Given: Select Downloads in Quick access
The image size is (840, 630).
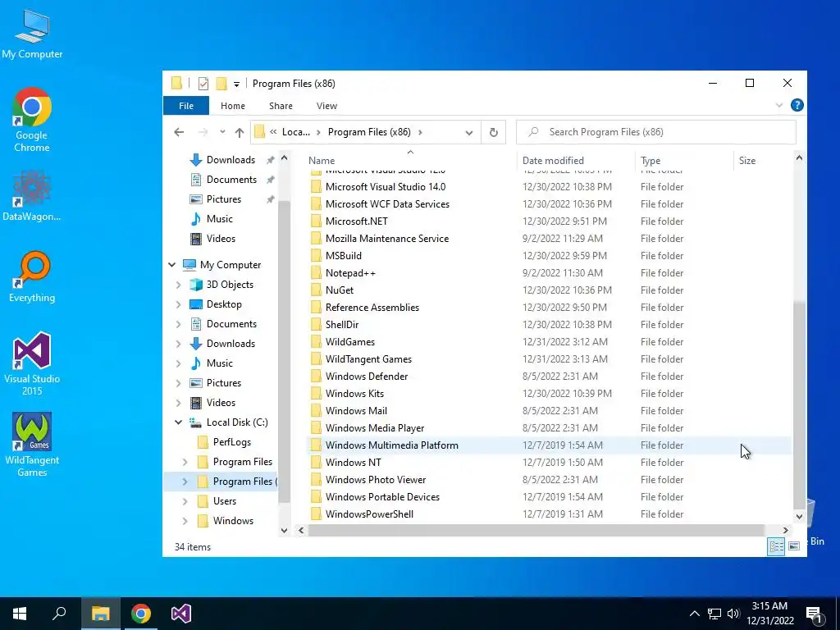Looking at the screenshot, I should (x=231, y=160).
